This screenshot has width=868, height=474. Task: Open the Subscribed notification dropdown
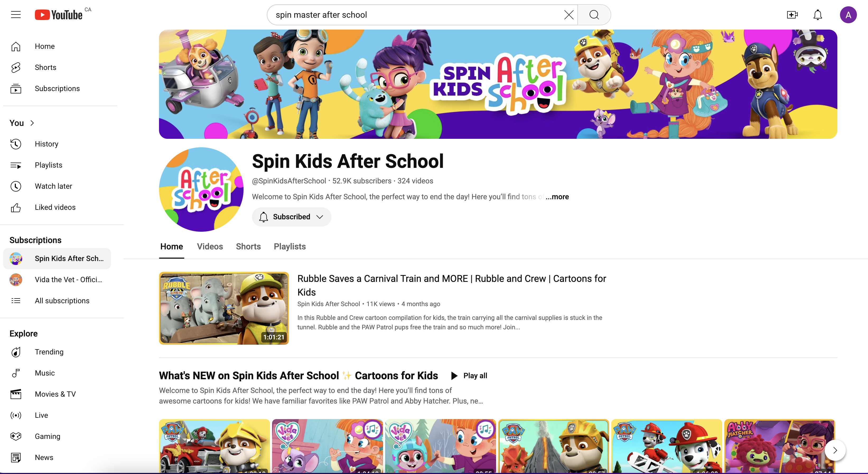(x=291, y=217)
